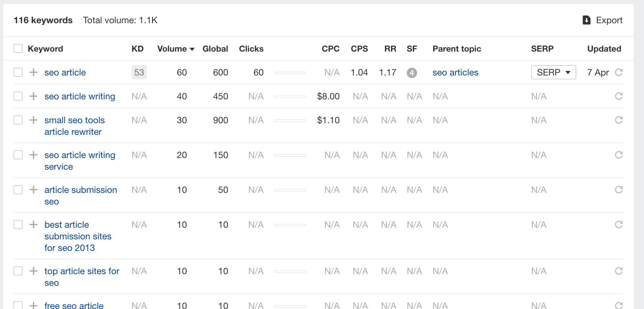Sort by Volume column dropdown arrow
The height and width of the screenshot is (309, 644).
pyautogui.click(x=192, y=49)
